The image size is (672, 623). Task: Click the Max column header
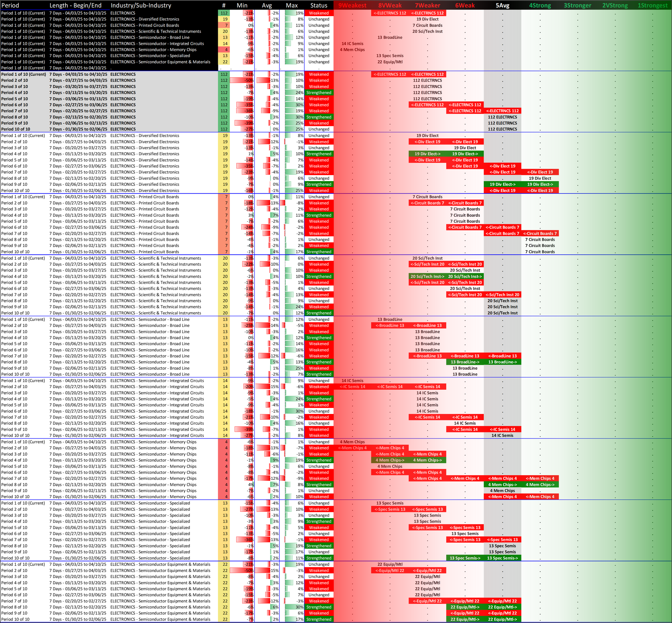pos(292,5)
